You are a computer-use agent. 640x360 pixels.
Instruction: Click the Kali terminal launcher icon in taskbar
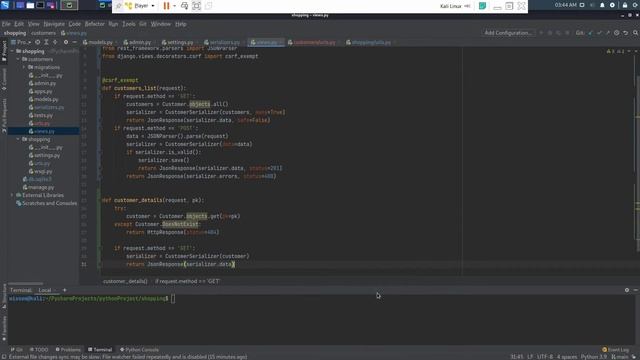[x=40, y=5]
